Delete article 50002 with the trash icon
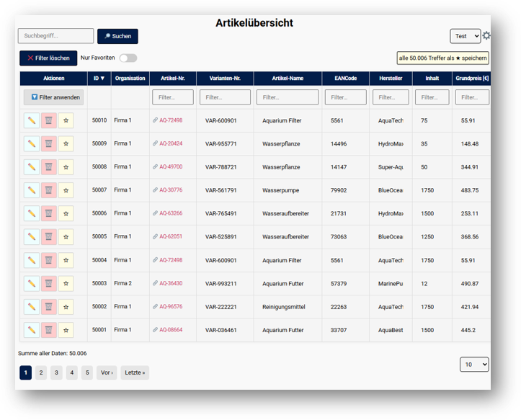Viewport: 521px width, 420px height. click(x=48, y=307)
